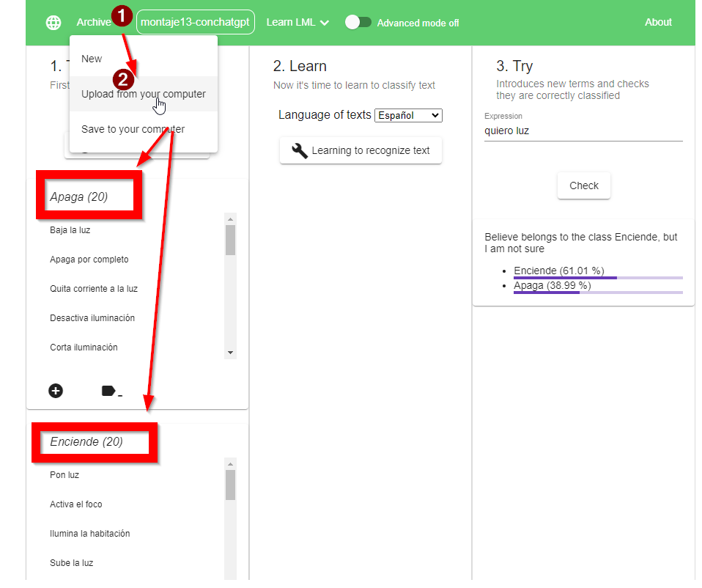Click the wrench icon in Learn panel

point(299,151)
